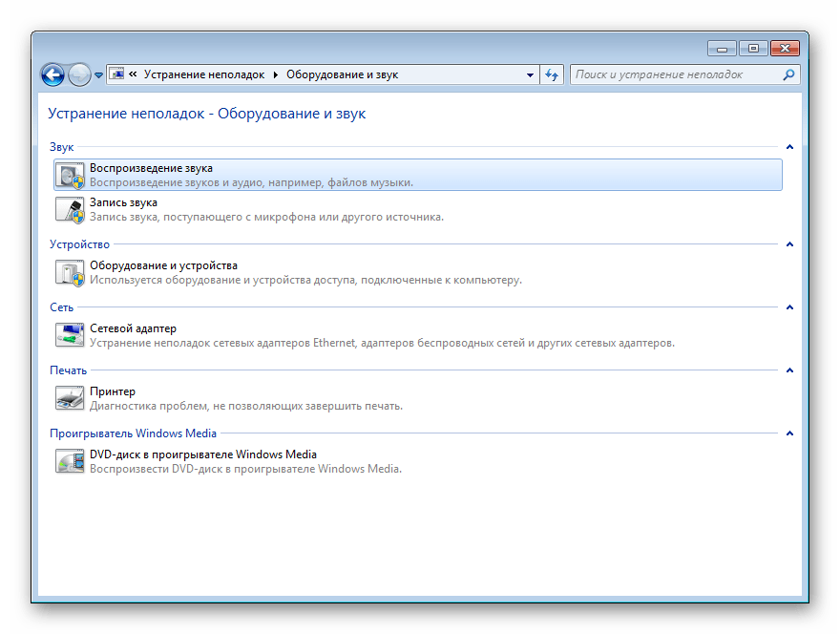Click the Запись звука microphone icon
The width and height of the screenshot is (840, 634).
click(x=70, y=209)
